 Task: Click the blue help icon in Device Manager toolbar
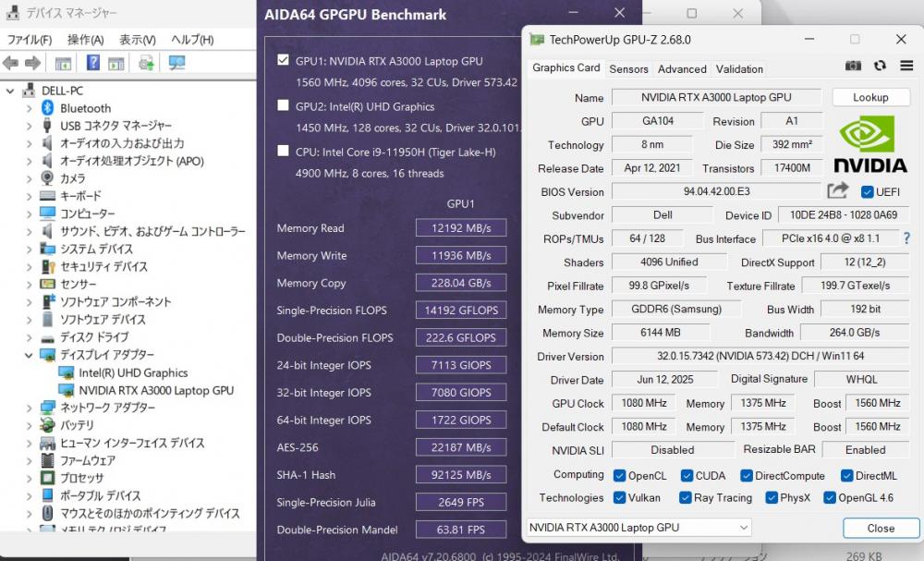[x=93, y=62]
